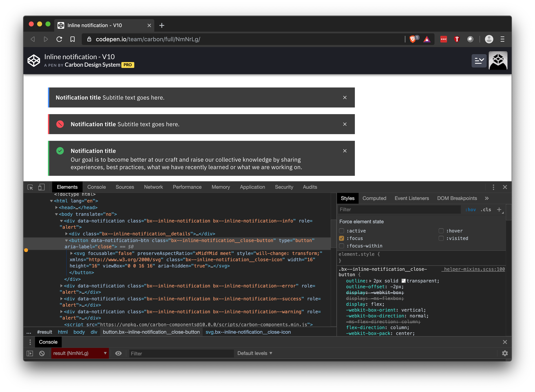The height and width of the screenshot is (392, 535).
Task: Open the result (NmNrLg) context dropdown
Action: [80, 353]
